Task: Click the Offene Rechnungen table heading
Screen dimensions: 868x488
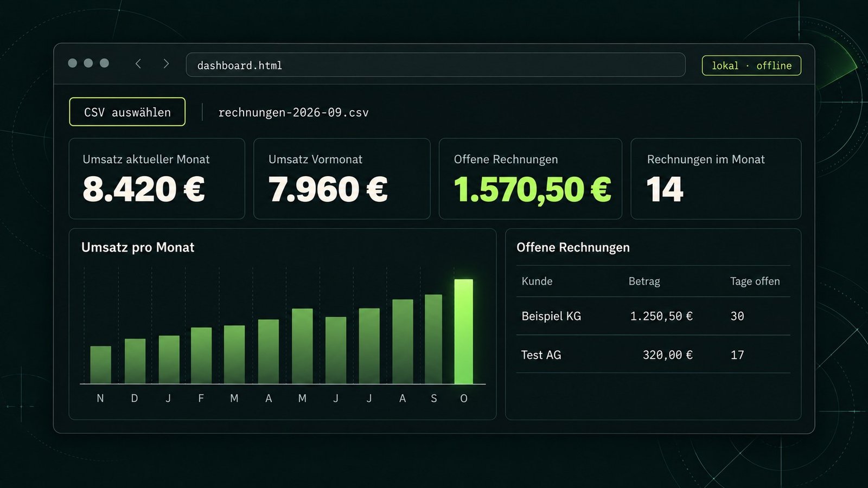Action: coord(573,248)
